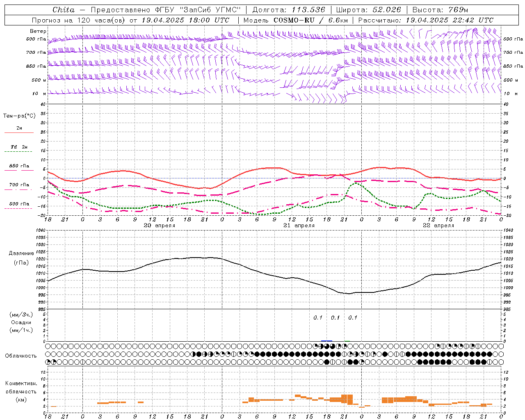525x420 pixels.
Task: Click the blue 2м temperature legend line
Action: point(19,132)
